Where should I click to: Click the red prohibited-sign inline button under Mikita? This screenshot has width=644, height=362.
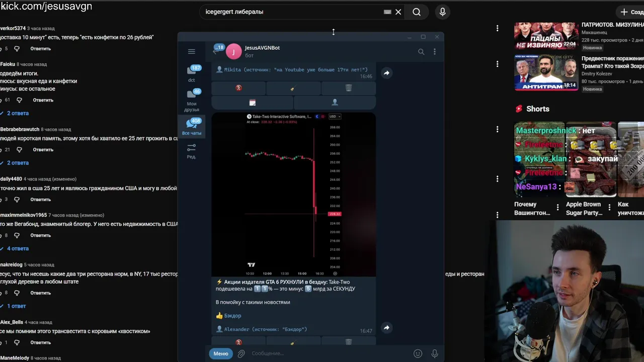click(x=238, y=88)
